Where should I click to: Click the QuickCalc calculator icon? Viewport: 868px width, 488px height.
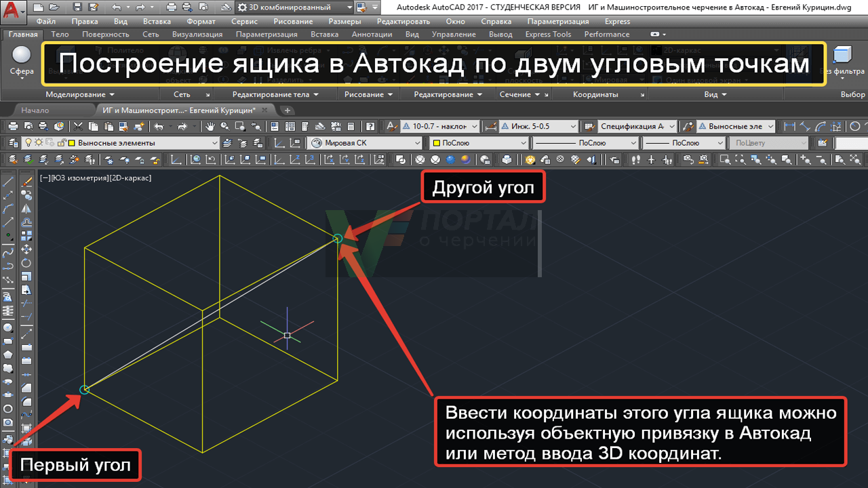[351, 126]
